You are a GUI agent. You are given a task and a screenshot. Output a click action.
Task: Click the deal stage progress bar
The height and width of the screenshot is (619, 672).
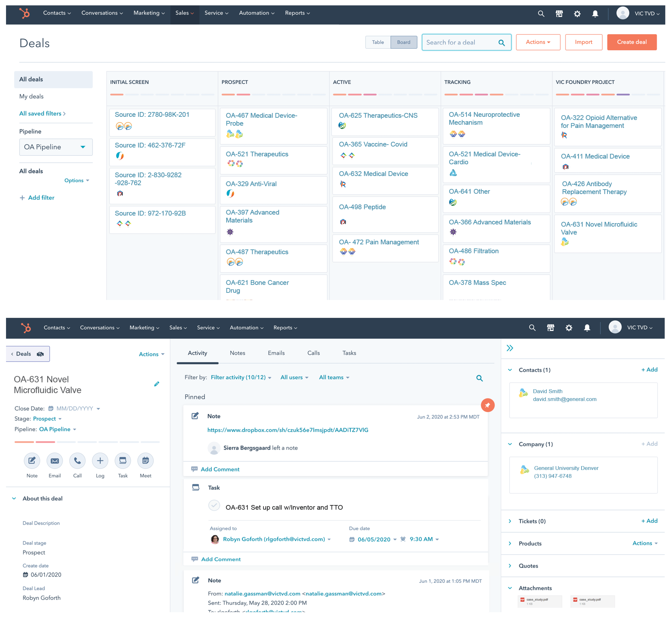(x=87, y=442)
